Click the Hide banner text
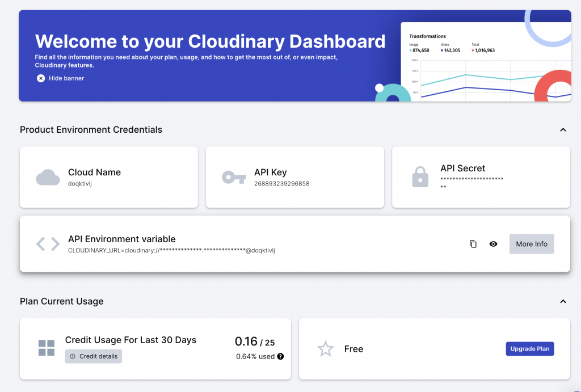The width and height of the screenshot is (581, 392). tap(66, 78)
